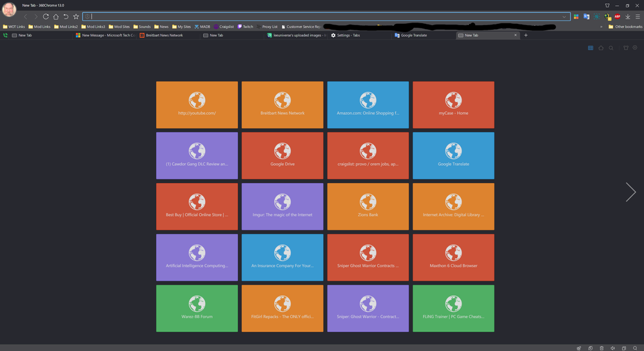Open the Zions Bank tile
Screen dimensions: 644x351
pos(368,206)
